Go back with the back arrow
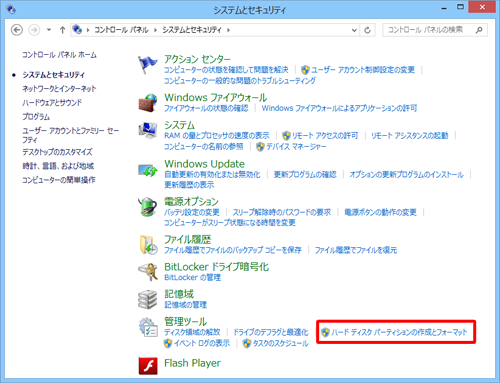The height and width of the screenshot is (383, 500). pos(17,30)
